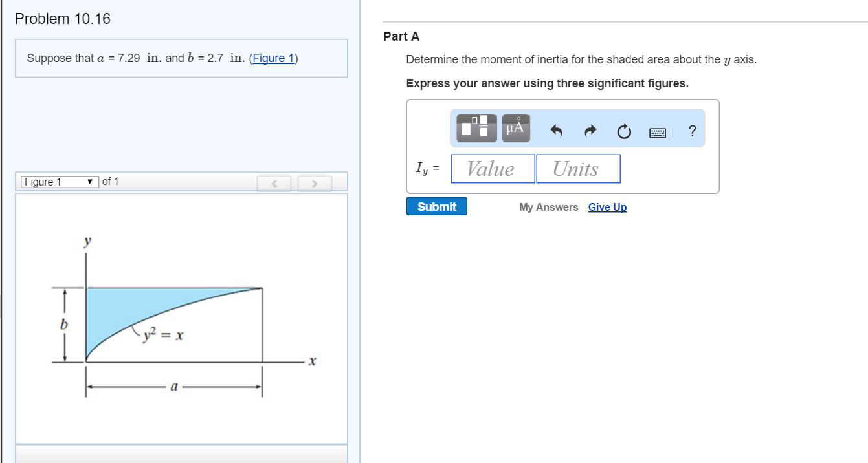Reset the answer field with the circular arrow
The image size is (868, 463).
(x=623, y=131)
